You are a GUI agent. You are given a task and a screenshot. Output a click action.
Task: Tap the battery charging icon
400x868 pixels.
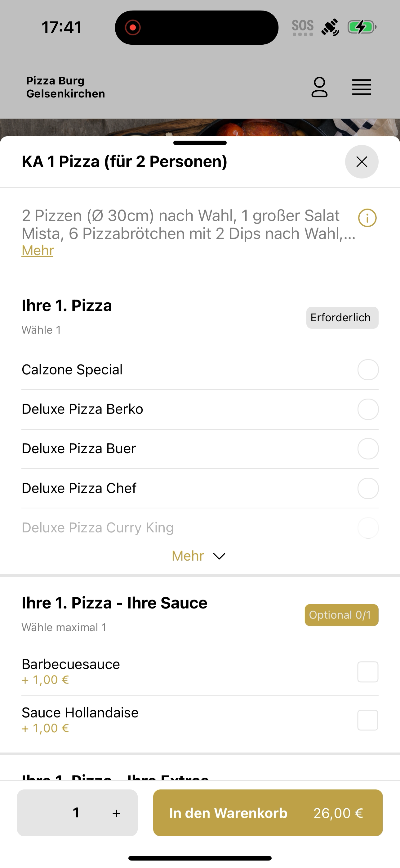click(x=362, y=27)
